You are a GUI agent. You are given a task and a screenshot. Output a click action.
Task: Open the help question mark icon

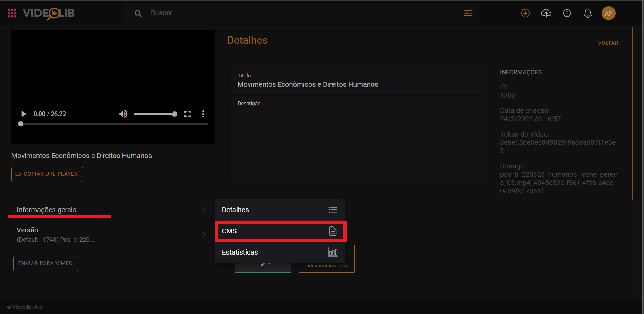point(567,13)
